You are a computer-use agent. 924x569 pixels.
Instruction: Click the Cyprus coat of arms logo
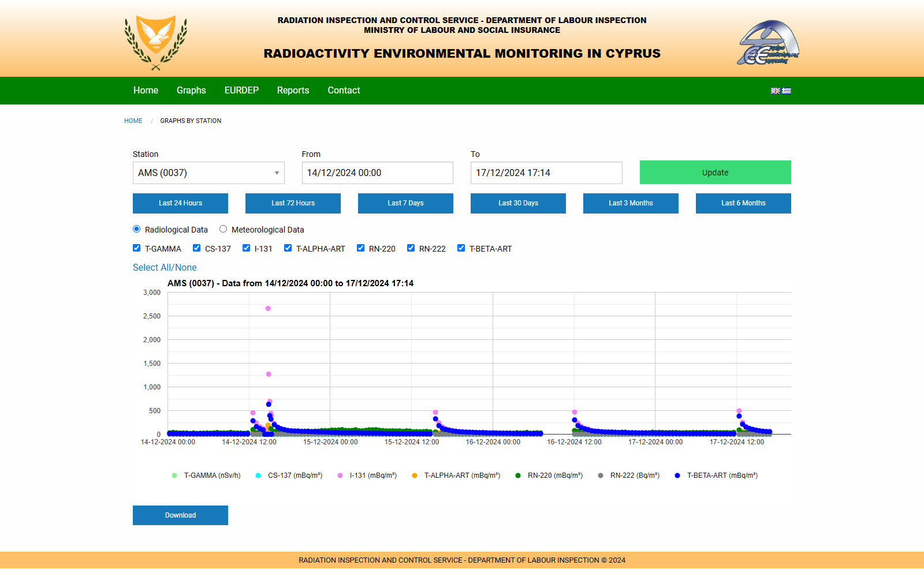click(x=156, y=43)
